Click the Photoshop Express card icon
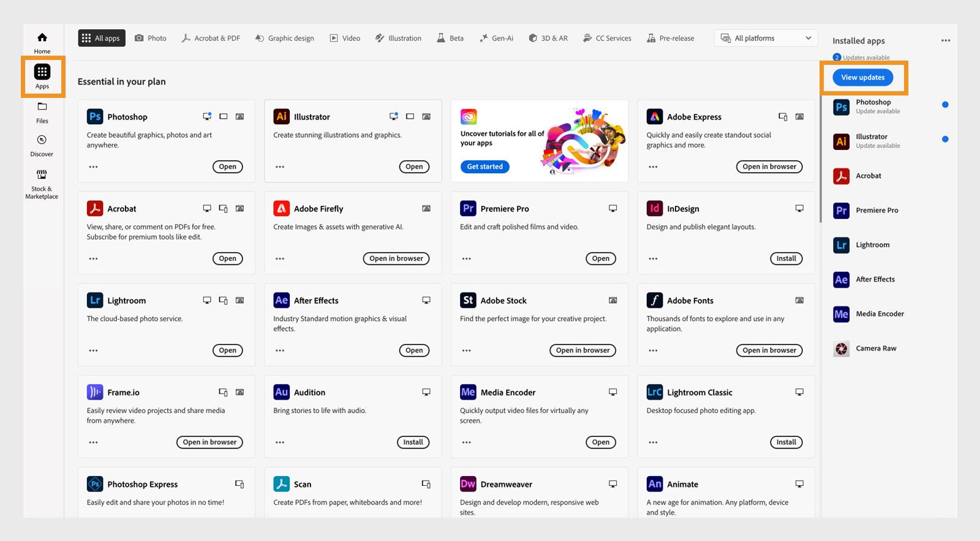Image resolution: width=980 pixels, height=541 pixels. pyautogui.click(x=95, y=483)
